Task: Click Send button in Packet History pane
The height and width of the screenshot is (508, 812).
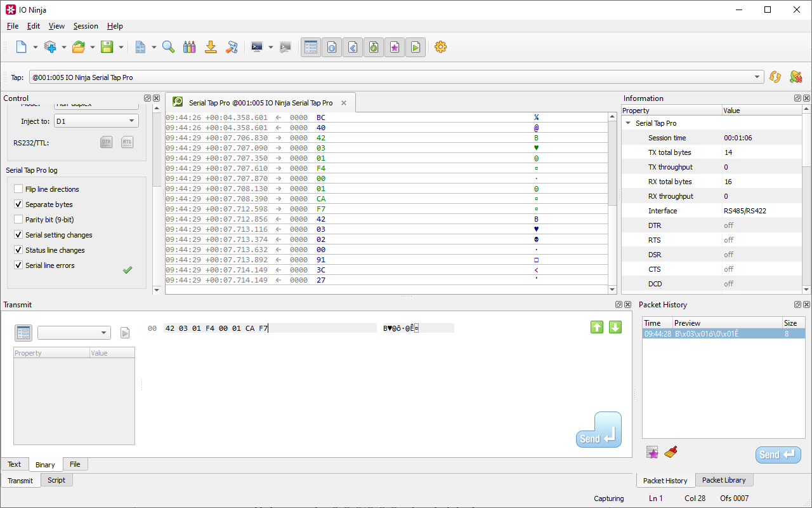Action: 778,455
